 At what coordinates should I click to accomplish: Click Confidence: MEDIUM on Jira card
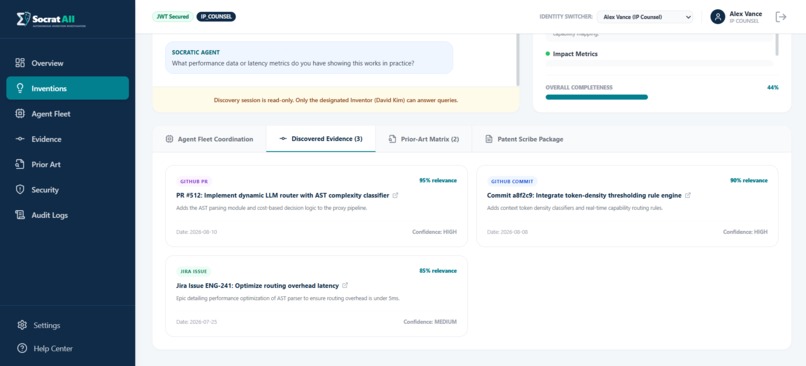pos(430,322)
